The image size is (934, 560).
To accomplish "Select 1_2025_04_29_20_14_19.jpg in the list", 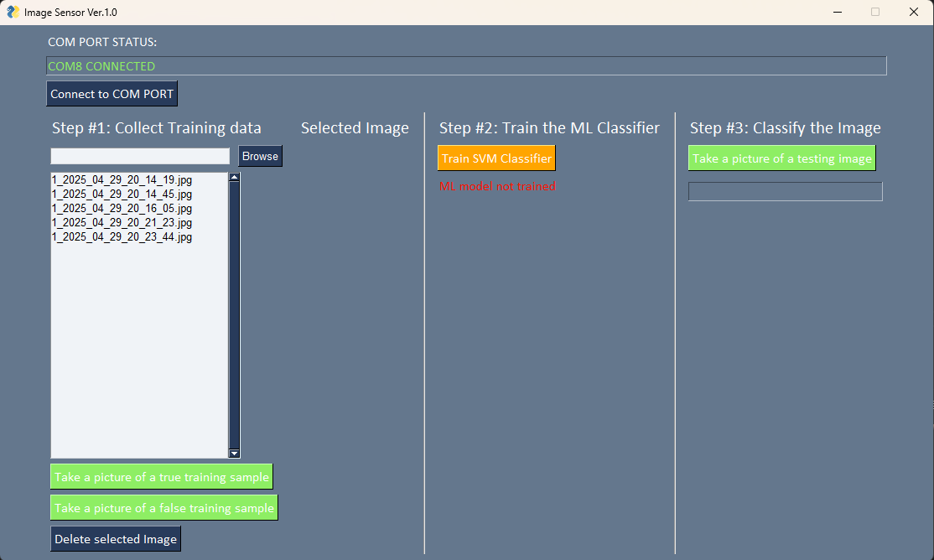I will pyautogui.click(x=122, y=180).
